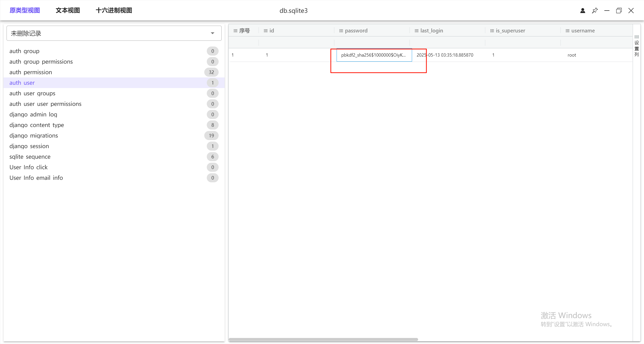Click the pin window icon
The image size is (644, 344).
[595, 11]
